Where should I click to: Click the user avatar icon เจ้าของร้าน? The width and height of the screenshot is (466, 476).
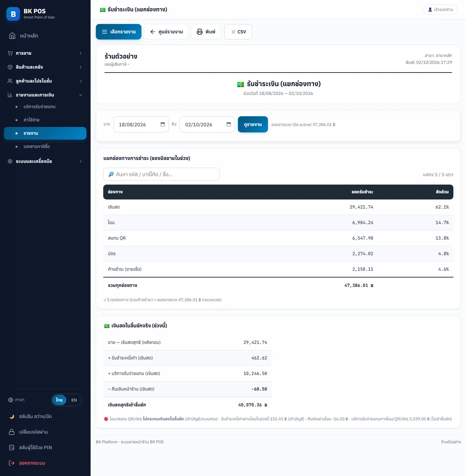point(430,10)
